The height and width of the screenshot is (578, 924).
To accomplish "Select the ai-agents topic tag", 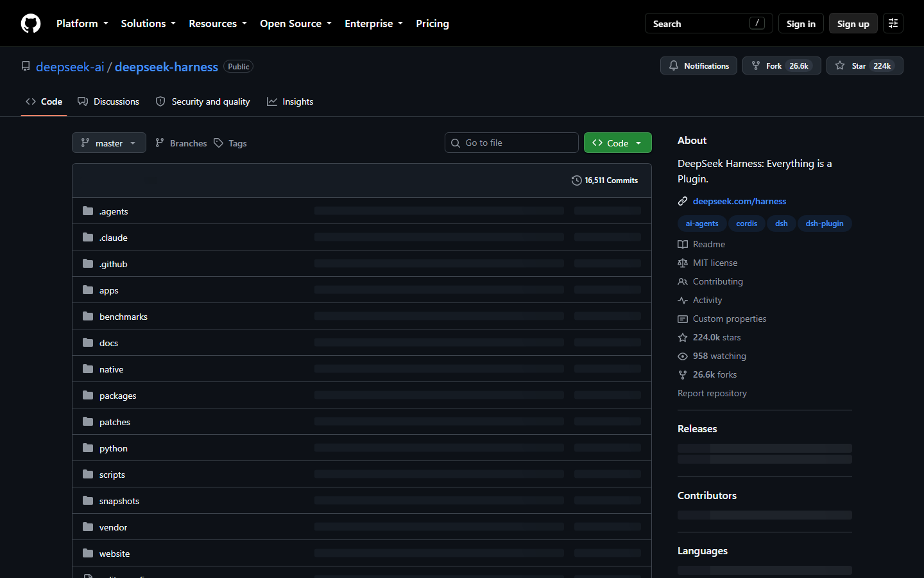I will pos(702,223).
